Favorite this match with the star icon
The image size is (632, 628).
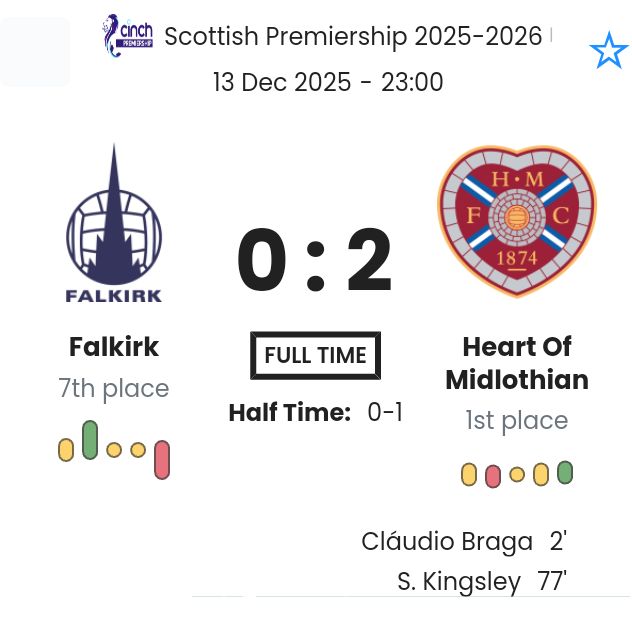[608, 50]
